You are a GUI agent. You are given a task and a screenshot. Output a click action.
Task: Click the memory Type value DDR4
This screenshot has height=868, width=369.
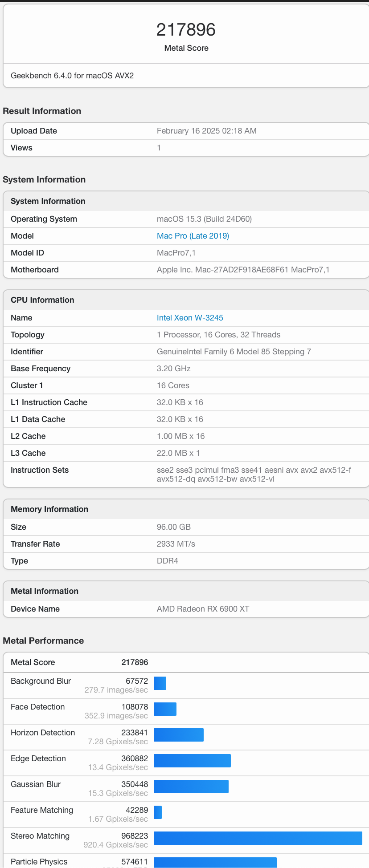click(x=168, y=561)
